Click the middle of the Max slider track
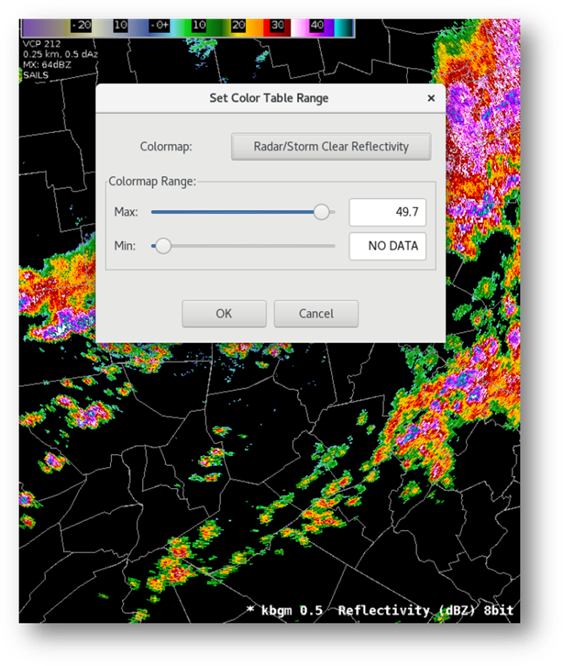 pyautogui.click(x=243, y=212)
